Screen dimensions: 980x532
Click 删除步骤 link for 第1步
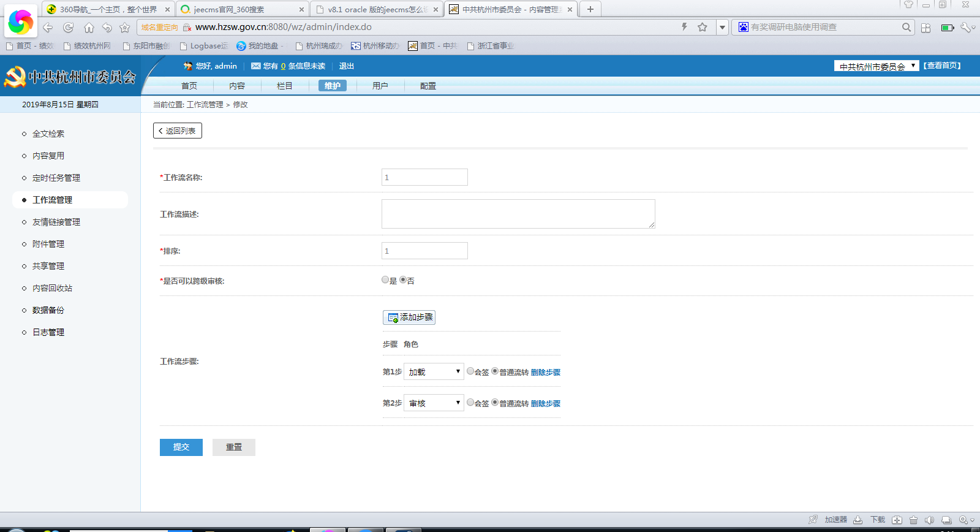pyautogui.click(x=546, y=372)
